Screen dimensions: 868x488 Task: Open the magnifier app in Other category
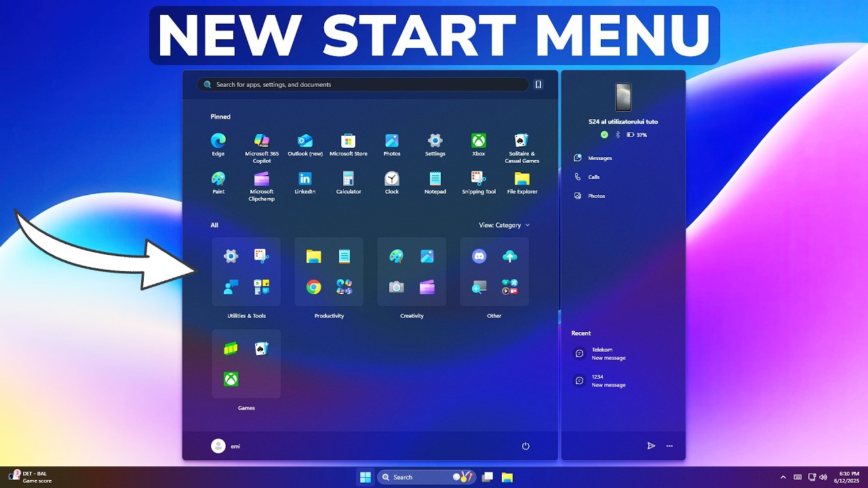pos(479,287)
